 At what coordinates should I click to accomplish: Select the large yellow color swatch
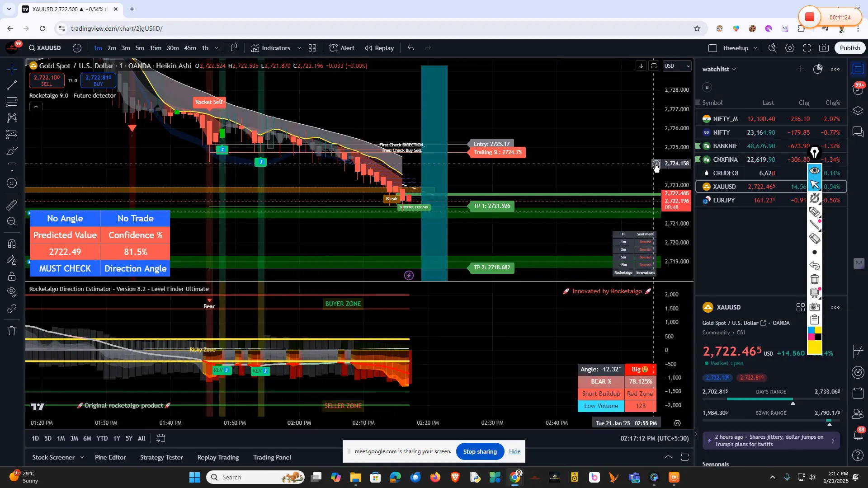click(815, 347)
